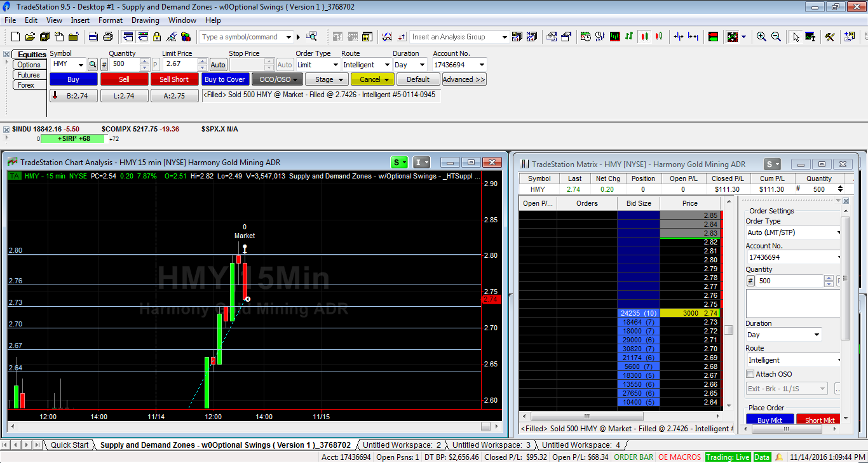This screenshot has width=868, height=463.
Task: Open the order bar Symbol dropdown showing HMY
Action: (81, 64)
